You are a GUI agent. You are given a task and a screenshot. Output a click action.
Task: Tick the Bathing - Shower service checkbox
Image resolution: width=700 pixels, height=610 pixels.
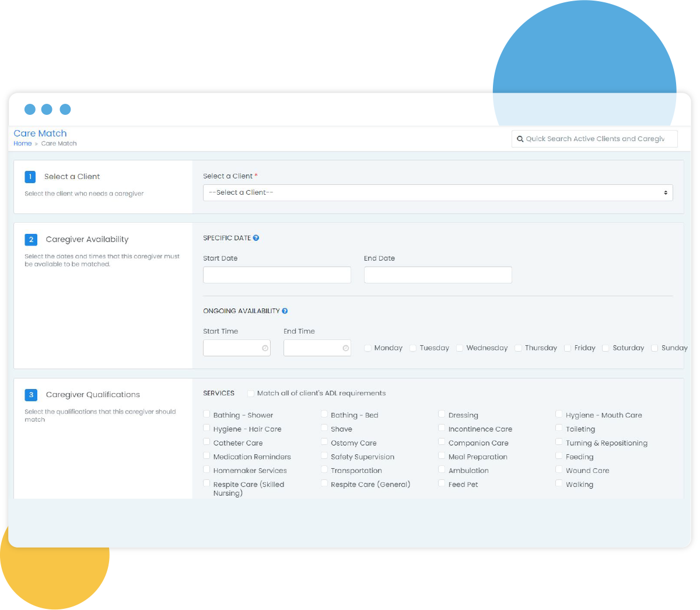pos(206,414)
